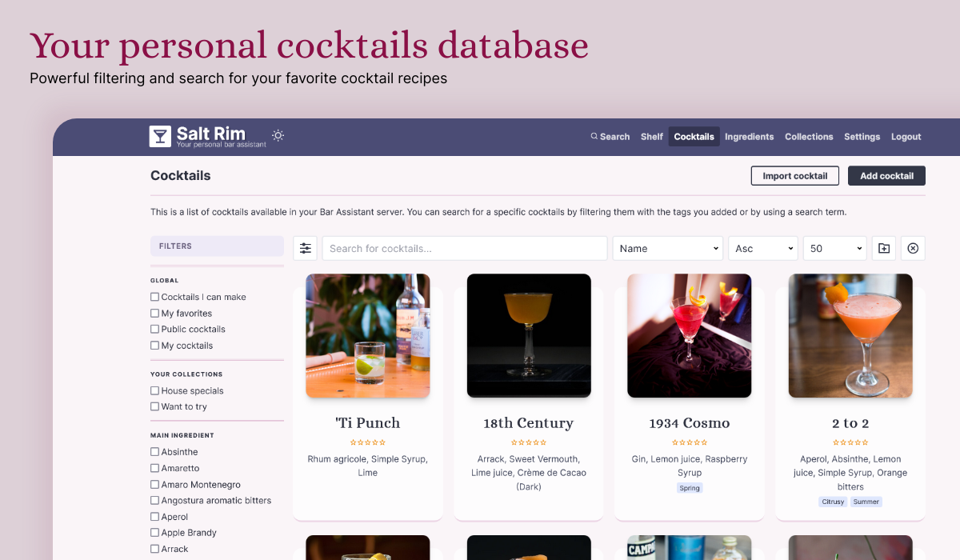Navigate to Collections

coord(809,137)
